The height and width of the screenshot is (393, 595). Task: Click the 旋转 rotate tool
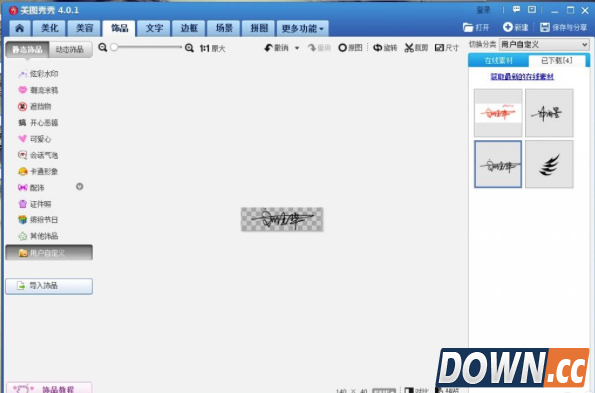point(385,48)
